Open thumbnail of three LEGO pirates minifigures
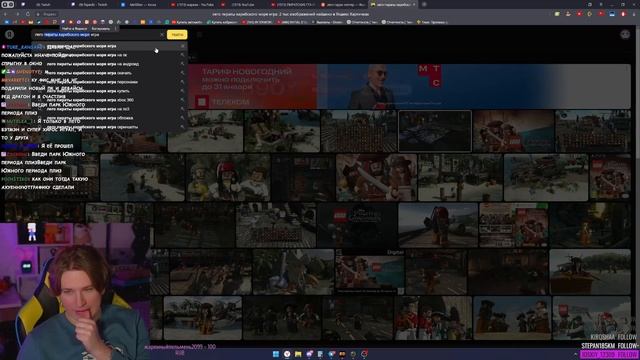Viewport: 640px width, 360px height. pos(228,178)
